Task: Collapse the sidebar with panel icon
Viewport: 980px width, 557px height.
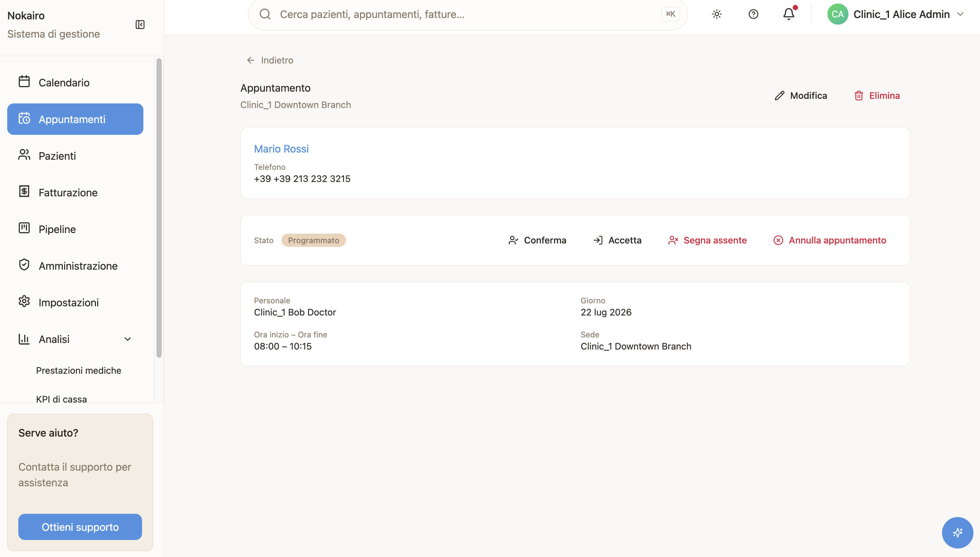Action: pos(140,25)
